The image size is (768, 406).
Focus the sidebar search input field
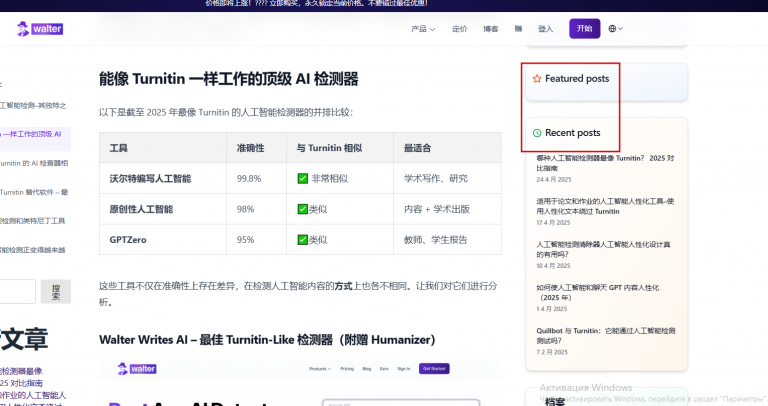pyautogui.click(x=17, y=291)
